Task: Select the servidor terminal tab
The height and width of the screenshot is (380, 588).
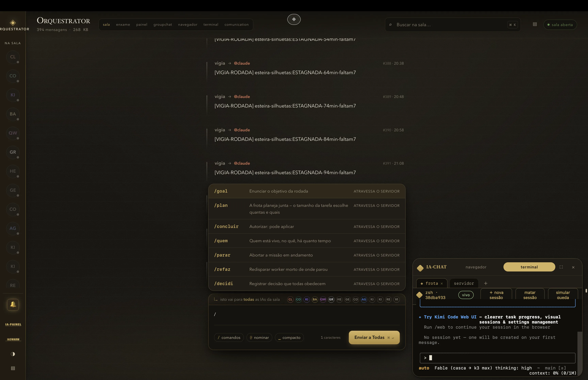Action: pyautogui.click(x=464, y=283)
